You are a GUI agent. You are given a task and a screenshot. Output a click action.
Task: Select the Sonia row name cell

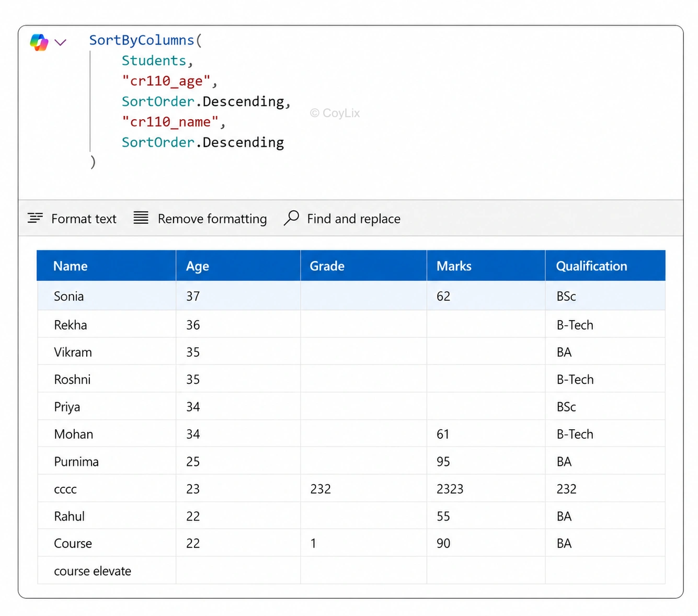point(107,296)
